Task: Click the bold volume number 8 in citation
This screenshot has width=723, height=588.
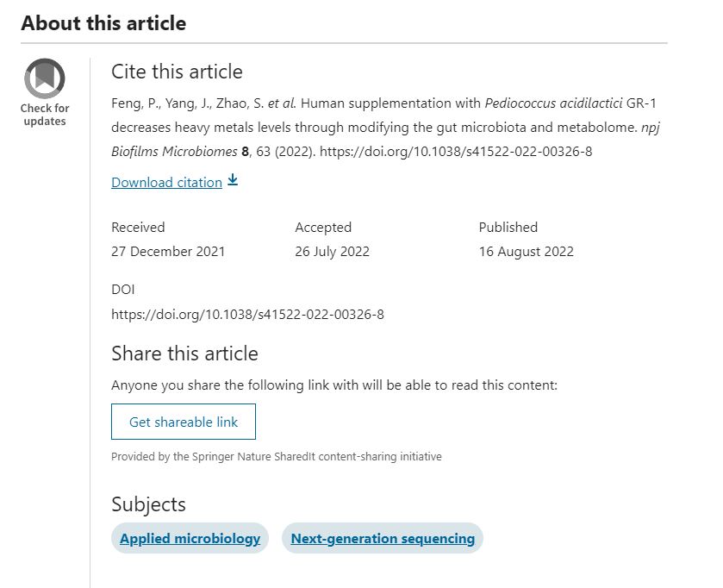Action: coord(246,152)
